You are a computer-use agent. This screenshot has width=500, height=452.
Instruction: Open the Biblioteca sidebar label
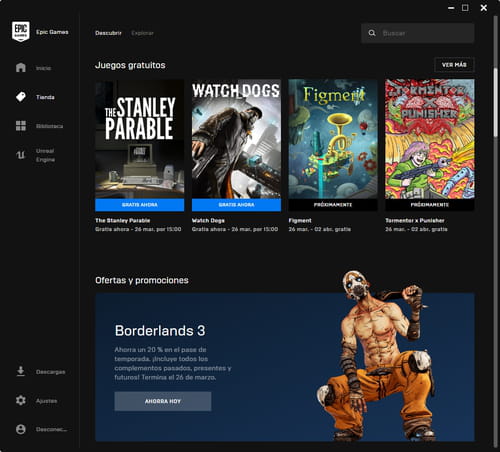[49, 126]
